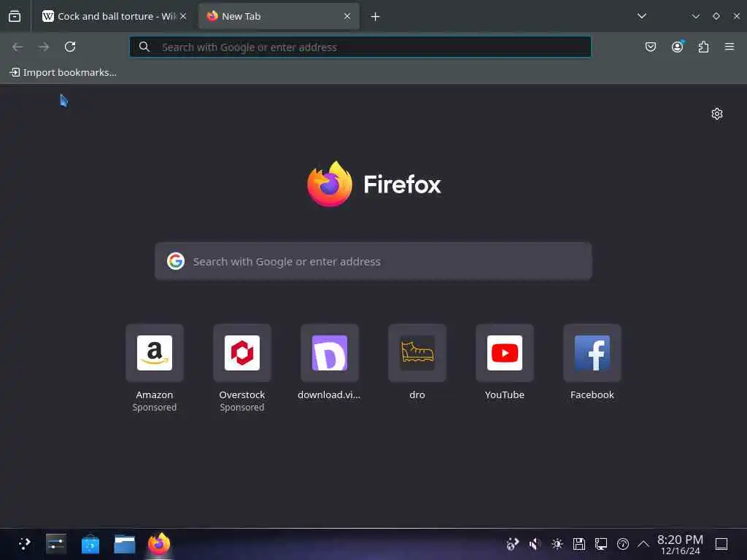The image size is (747, 560).
Task: Open the Firefox application menu
Action: pos(729,47)
